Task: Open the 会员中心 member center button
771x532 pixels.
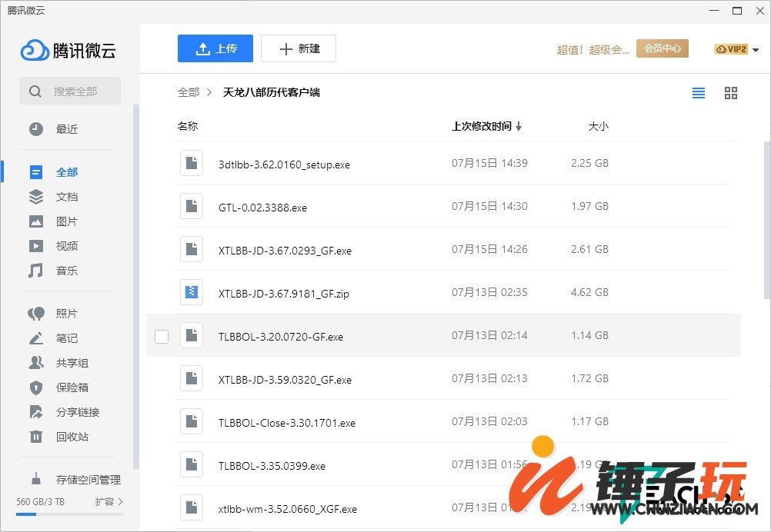Action: 662,48
